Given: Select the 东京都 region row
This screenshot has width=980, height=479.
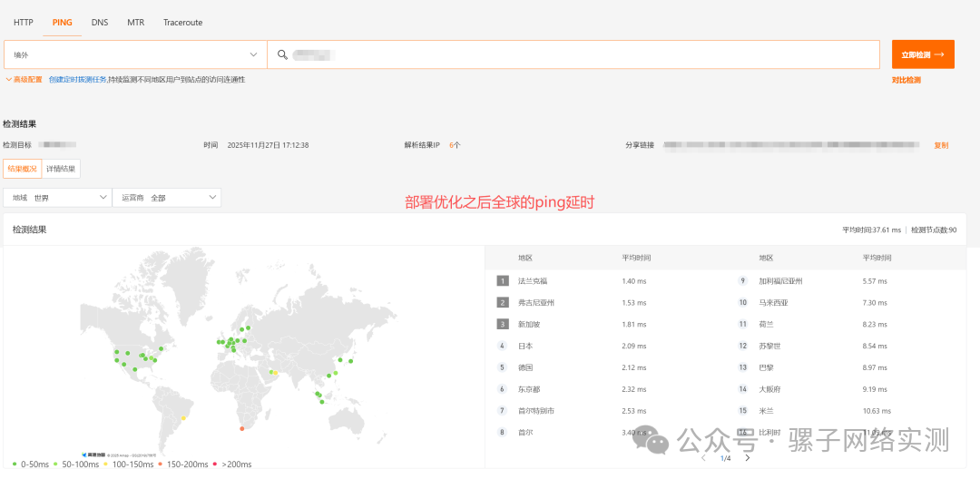Looking at the screenshot, I should click(605, 389).
